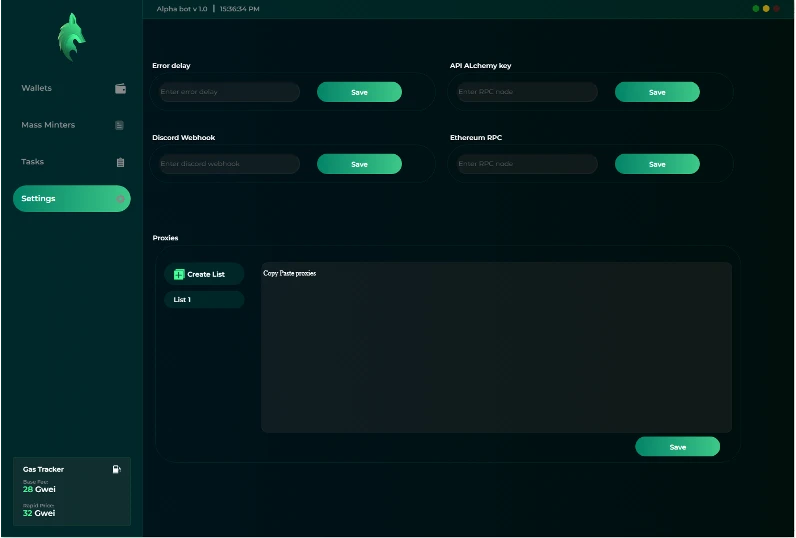The image size is (796, 538).
Task: Click the wallet icon beside Wallets
Action: (120, 88)
